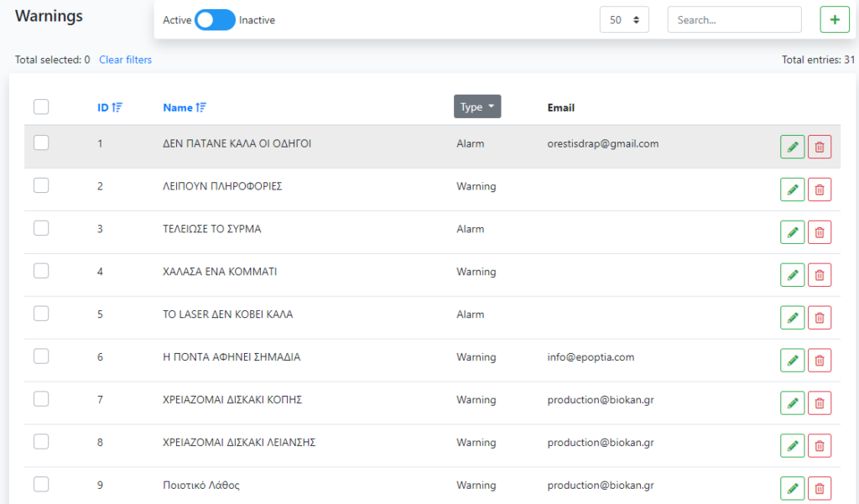The width and height of the screenshot is (859, 504).
Task: Click edit pencil icon for row ID 1
Action: coord(792,147)
